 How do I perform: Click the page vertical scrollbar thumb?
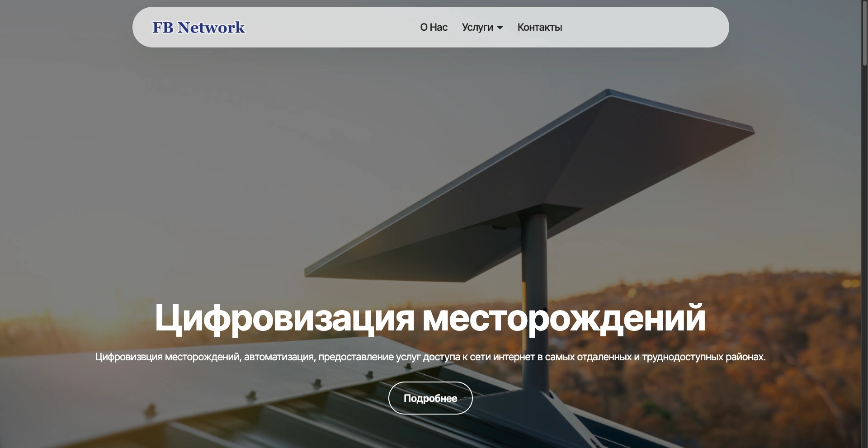point(864,33)
